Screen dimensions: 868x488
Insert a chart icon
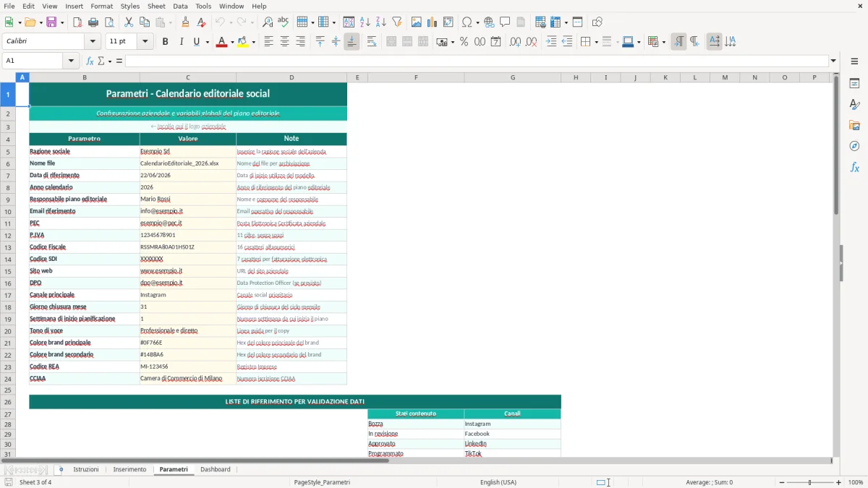(433, 22)
